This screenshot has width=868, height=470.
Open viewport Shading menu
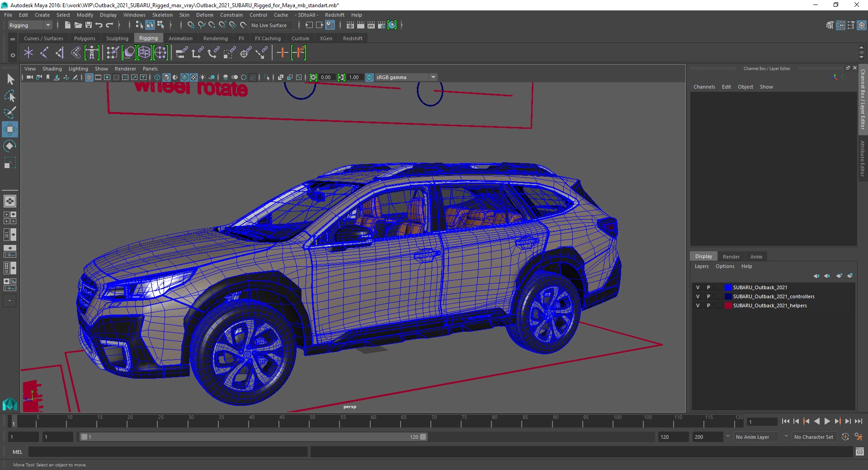(x=52, y=69)
